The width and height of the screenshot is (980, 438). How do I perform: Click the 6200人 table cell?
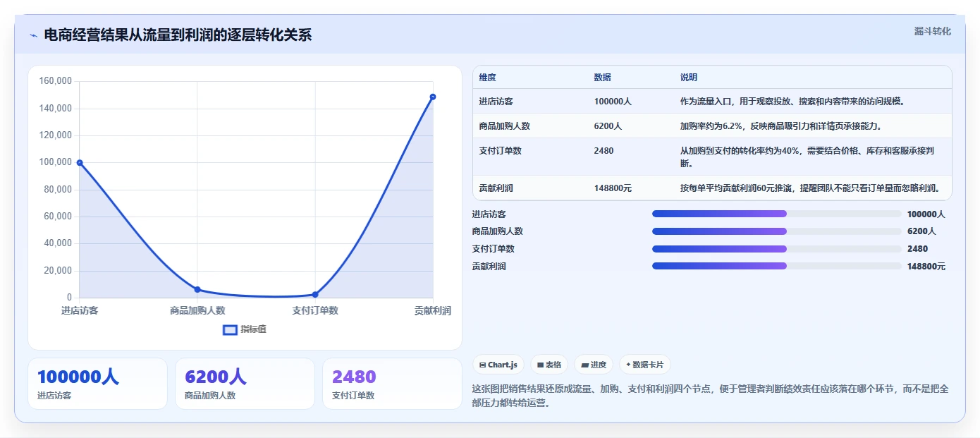pyautogui.click(x=631, y=126)
